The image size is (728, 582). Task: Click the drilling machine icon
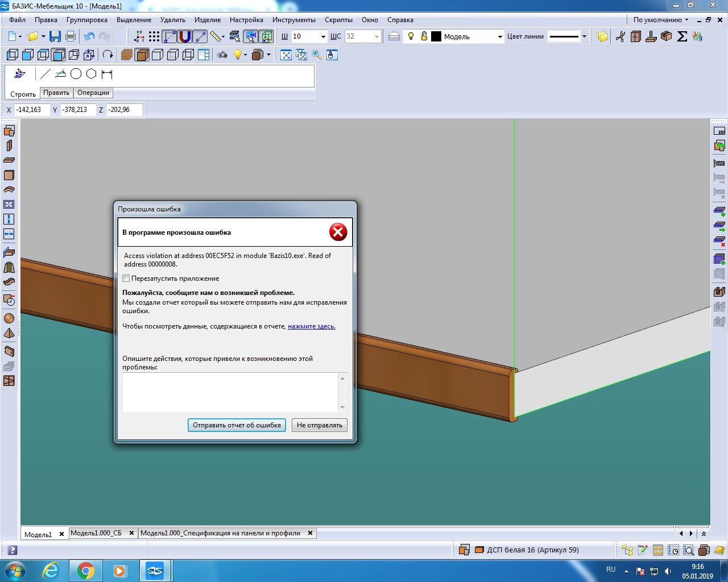651,36
